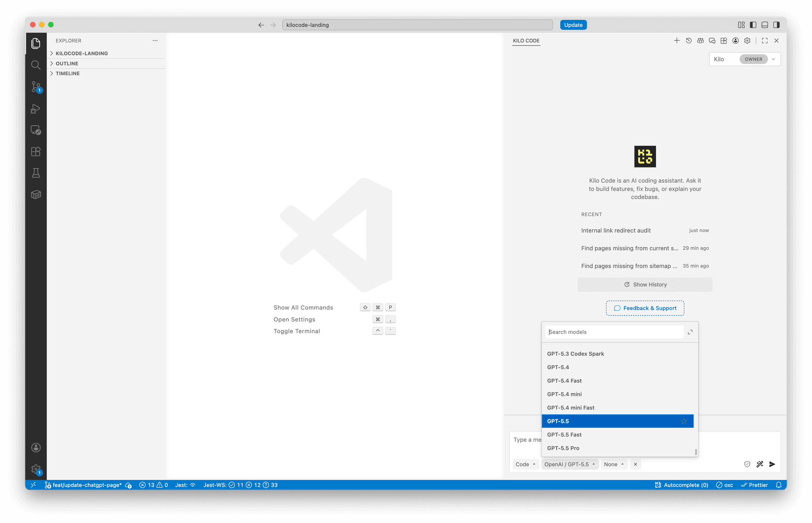
Task: Send the message with the arrow icon
Action: [x=772, y=464]
